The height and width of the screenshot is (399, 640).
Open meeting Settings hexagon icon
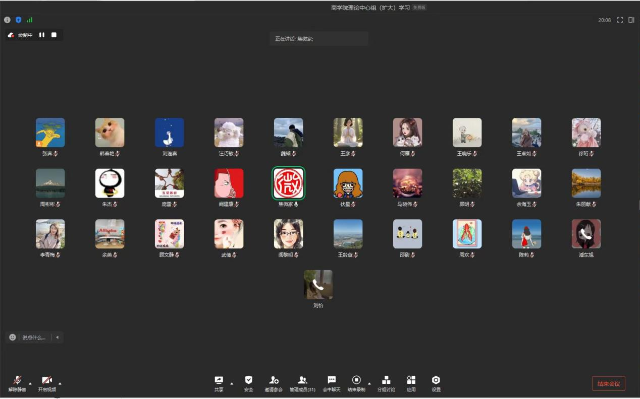(x=436, y=383)
